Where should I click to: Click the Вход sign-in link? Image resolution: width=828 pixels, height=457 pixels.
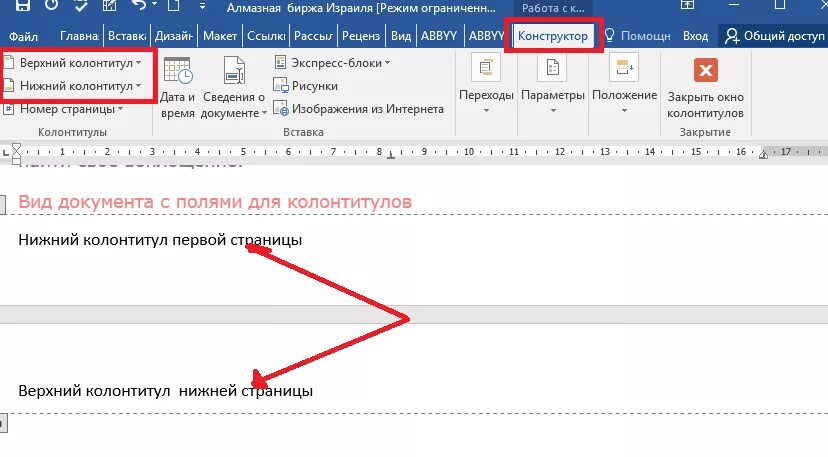[695, 36]
